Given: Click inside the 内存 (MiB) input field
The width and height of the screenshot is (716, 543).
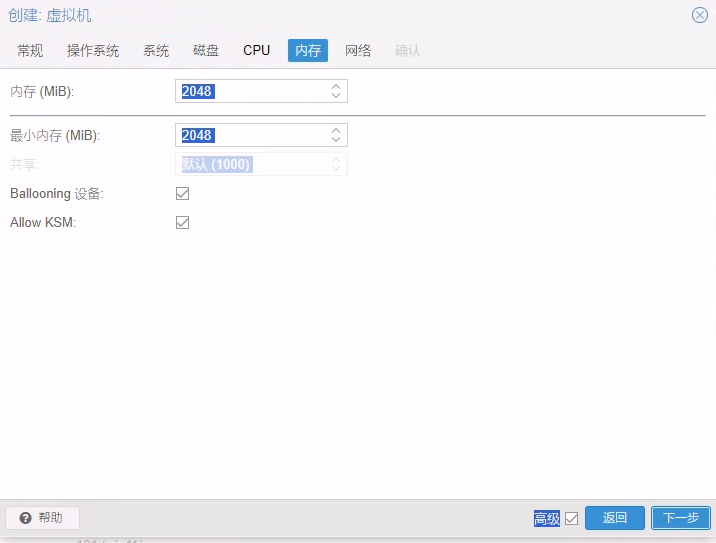Looking at the screenshot, I should click(x=250, y=92).
